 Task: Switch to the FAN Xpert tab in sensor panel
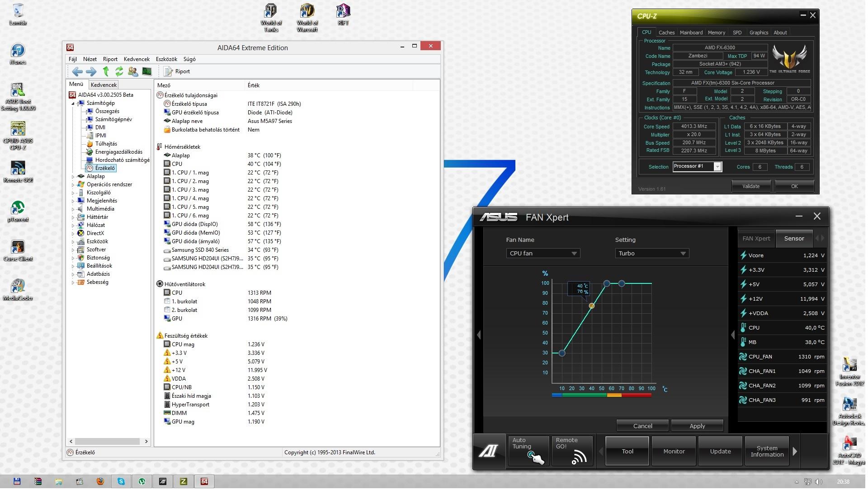pyautogui.click(x=756, y=239)
